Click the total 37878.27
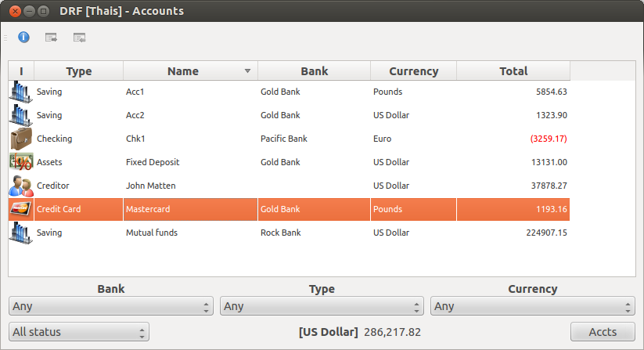The width and height of the screenshot is (644, 350). click(x=549, y=186)
